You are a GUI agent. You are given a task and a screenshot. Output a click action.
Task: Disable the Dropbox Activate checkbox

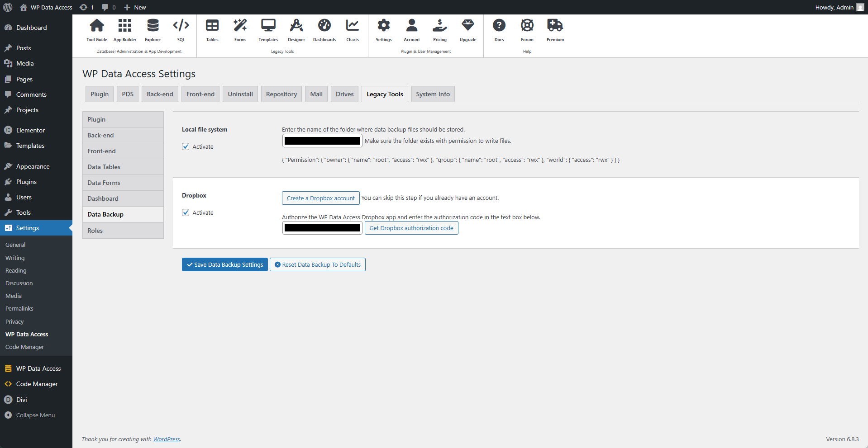click(186, 212)
